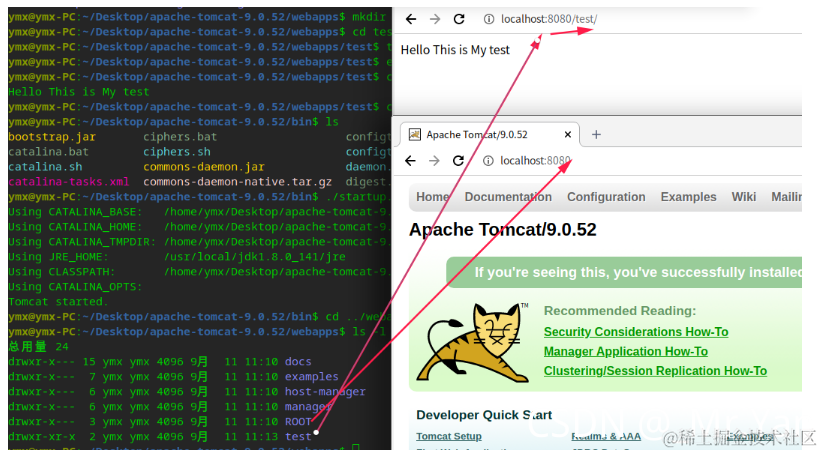This screenshot has width=823, height=454.
Task: Click 'ciphers.sh' in terminal listing
Action: click(x=177, y=152)
